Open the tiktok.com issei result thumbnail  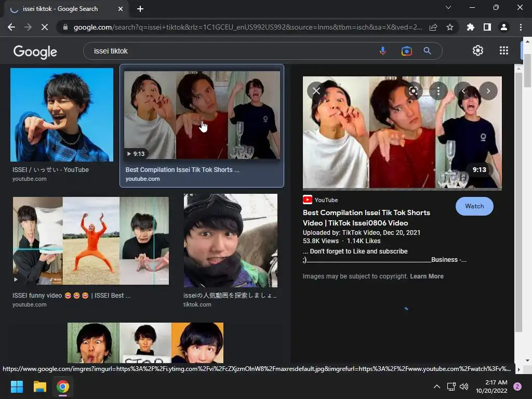pos(230,241)
